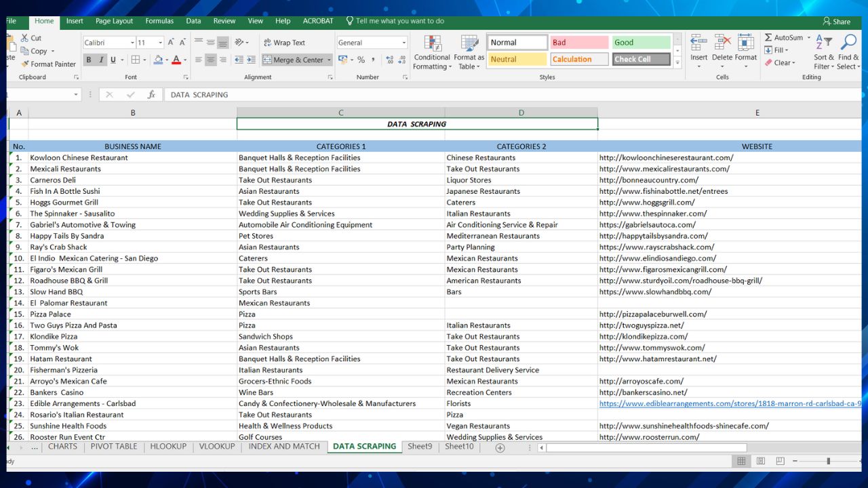The width and height of the screenshot is (868, 488).
Task: Open the Edible Arrangements website hyperlink
Action: coord(729,404)
